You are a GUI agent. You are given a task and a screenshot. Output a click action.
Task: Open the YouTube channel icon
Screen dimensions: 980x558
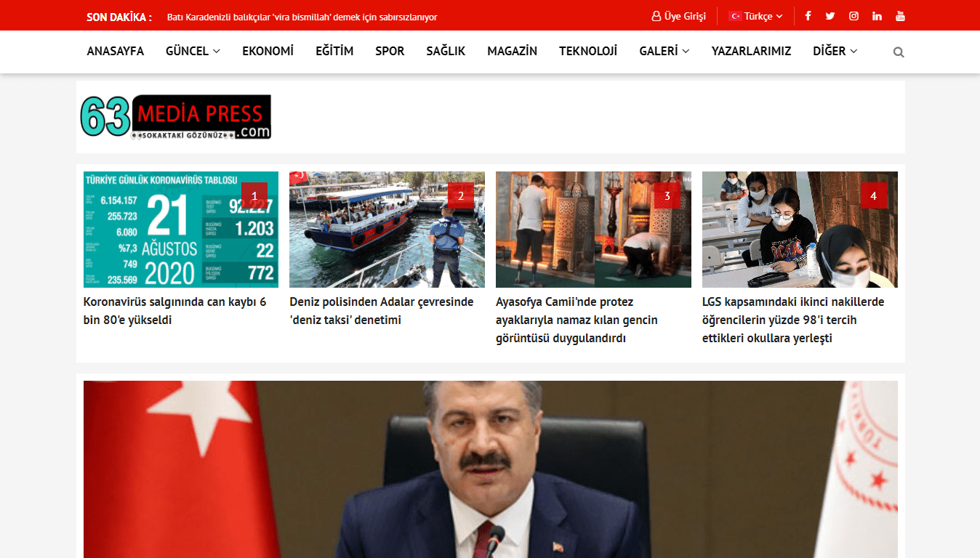pos(900,16)
